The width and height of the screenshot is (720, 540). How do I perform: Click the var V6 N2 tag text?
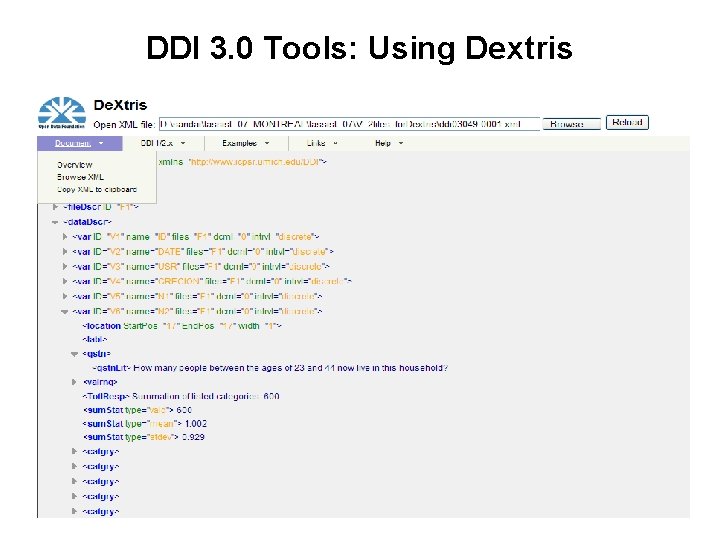pos(197,311)
